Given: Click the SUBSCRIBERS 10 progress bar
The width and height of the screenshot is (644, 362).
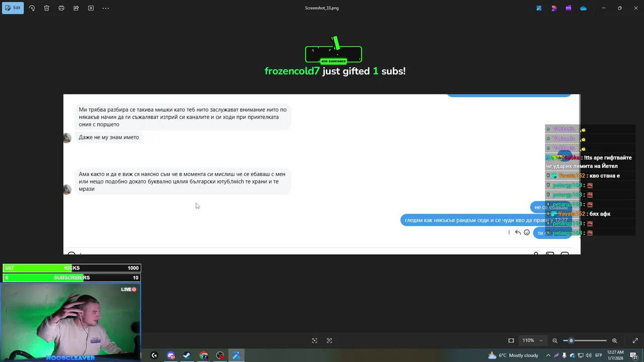Looking at the screenshot, I should pyautogui.click(x=71, y=278).
